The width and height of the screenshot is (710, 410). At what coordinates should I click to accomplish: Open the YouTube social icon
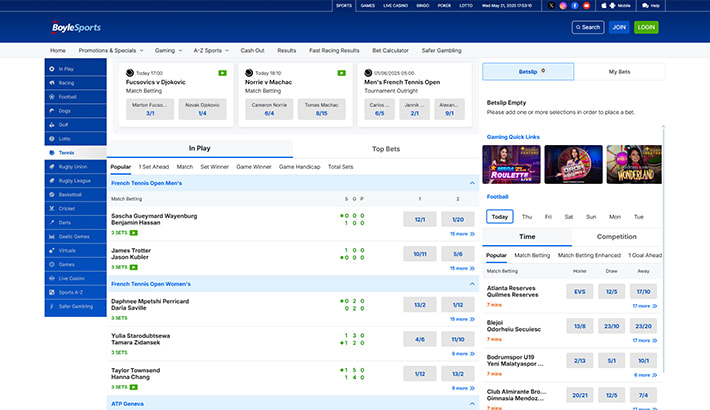point(586,5)
